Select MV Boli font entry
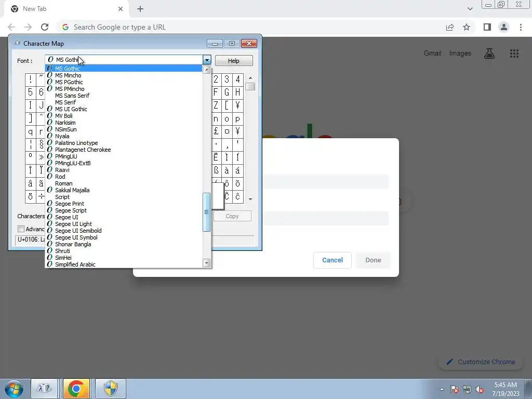 pos(124,116)
